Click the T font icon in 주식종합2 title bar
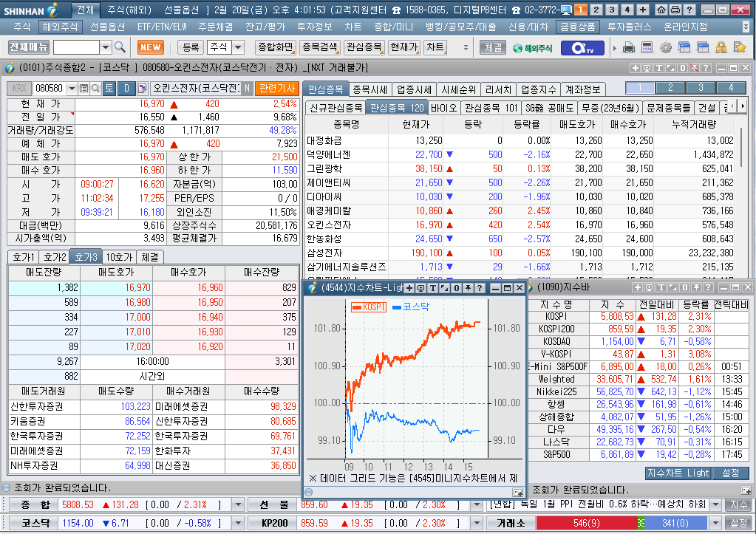 point(658,68)
